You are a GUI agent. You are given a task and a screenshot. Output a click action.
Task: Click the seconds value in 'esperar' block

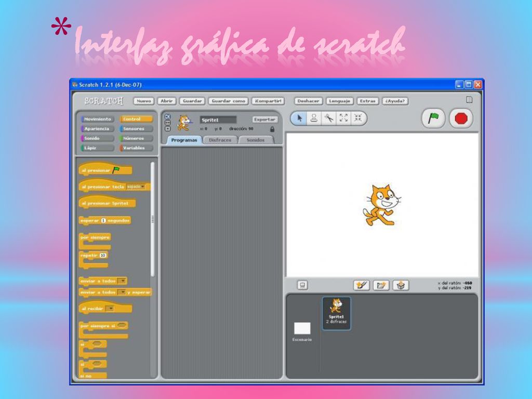coord(103,220)
